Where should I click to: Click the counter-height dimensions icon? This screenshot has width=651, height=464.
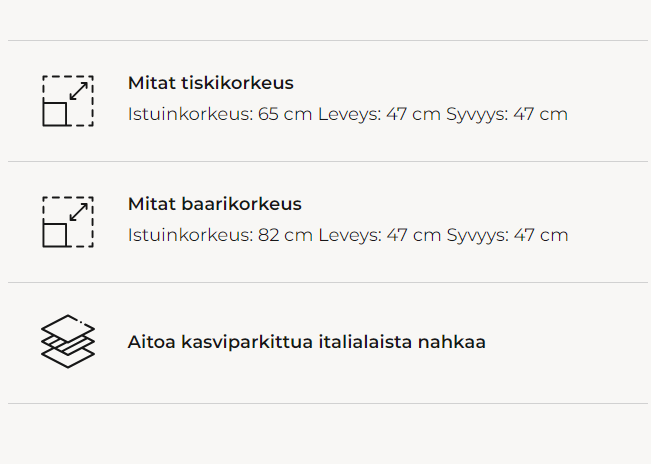[x=68, y=100]
